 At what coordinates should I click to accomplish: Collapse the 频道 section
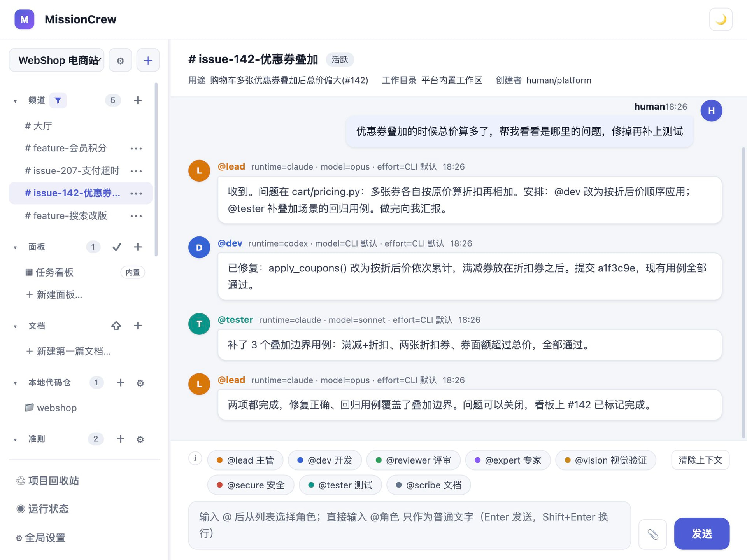pyautogui.click(x=15, y=101)
